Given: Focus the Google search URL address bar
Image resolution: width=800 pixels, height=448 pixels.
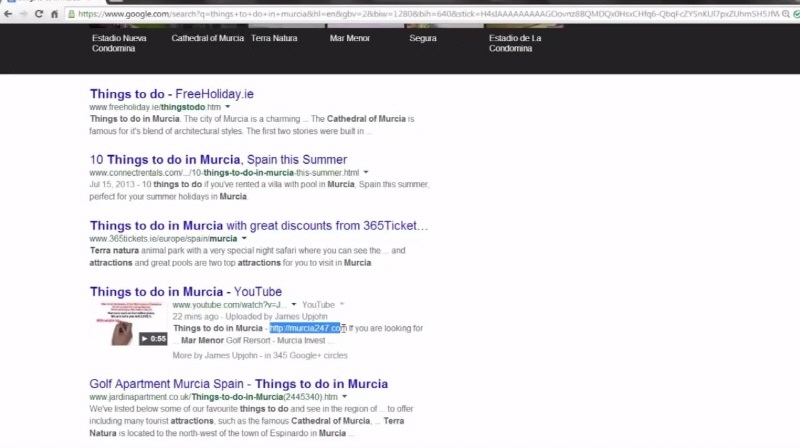Looking at the screenshot, I should (x=429, y=14).
